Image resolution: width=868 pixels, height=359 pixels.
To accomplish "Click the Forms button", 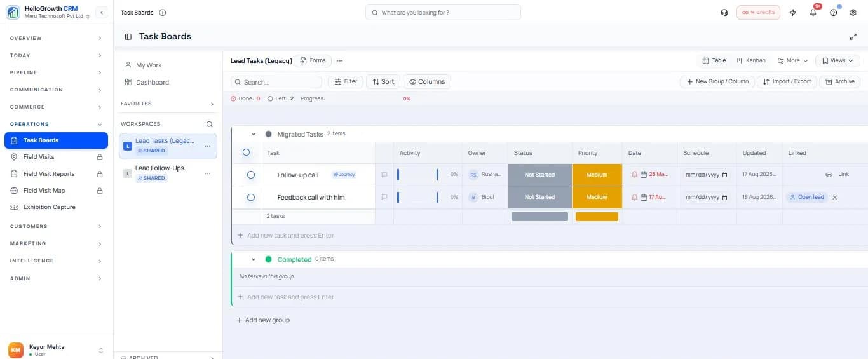I will coord(313,61).
